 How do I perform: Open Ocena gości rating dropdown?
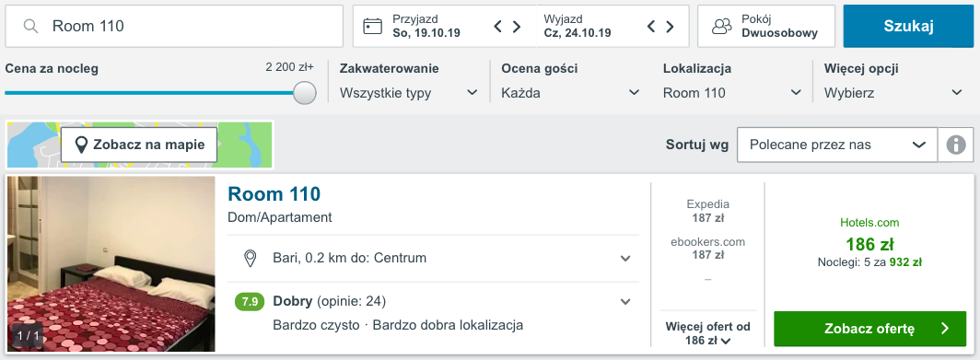pyautogui.click(x=571, y=93)
